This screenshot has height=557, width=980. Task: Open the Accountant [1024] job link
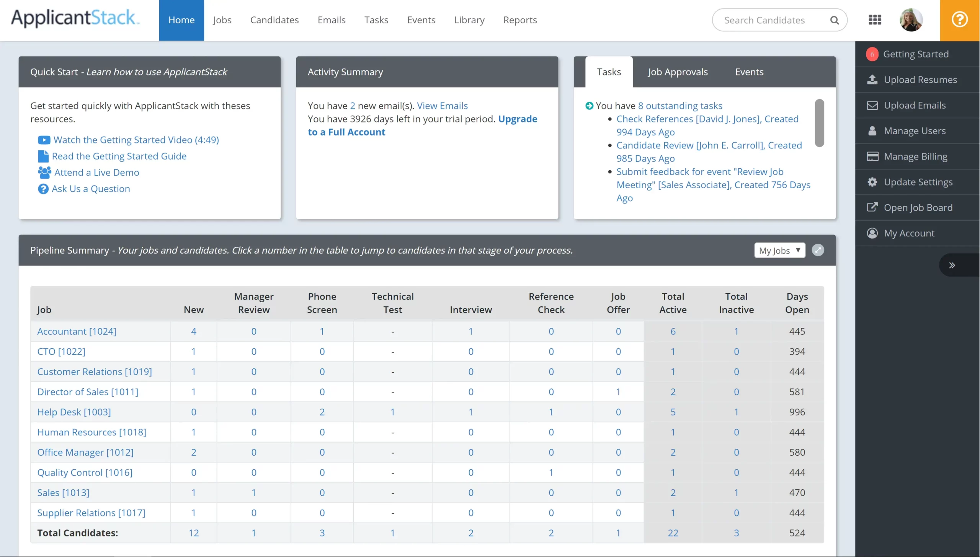(77, 331)
